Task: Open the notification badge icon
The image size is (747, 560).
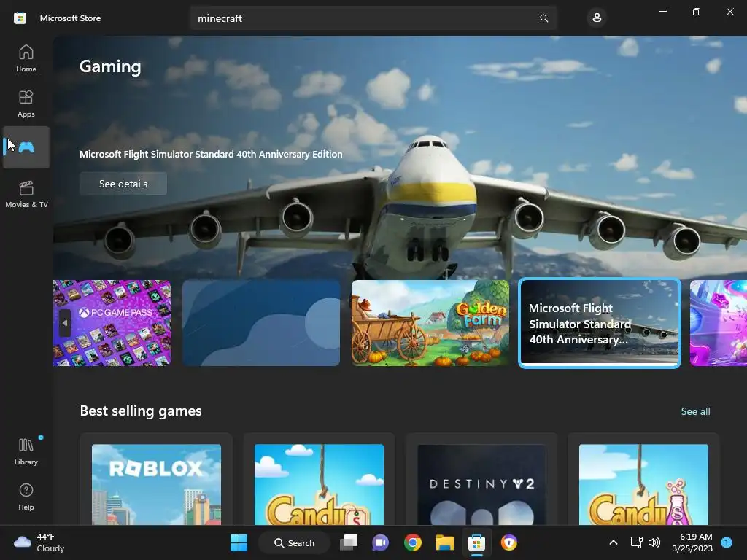Action: [x=727, y=542]
